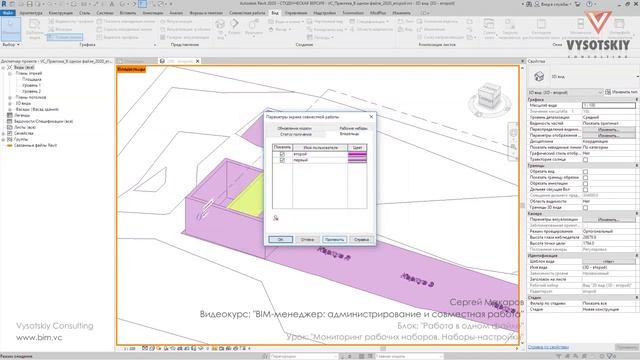Click the 3D View ribbon icon
Image resolution: width=640 pixels, height=360 pixels.
tap(220, 28)
